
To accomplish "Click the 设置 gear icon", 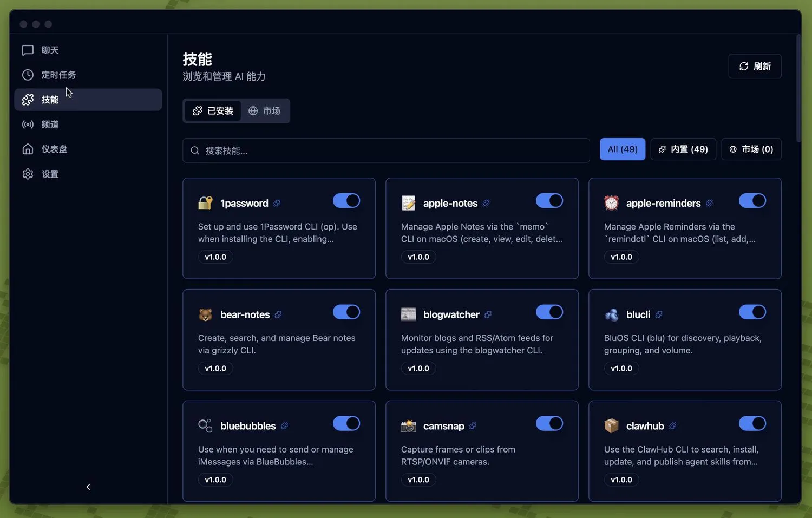I will [x=28, y=174].
